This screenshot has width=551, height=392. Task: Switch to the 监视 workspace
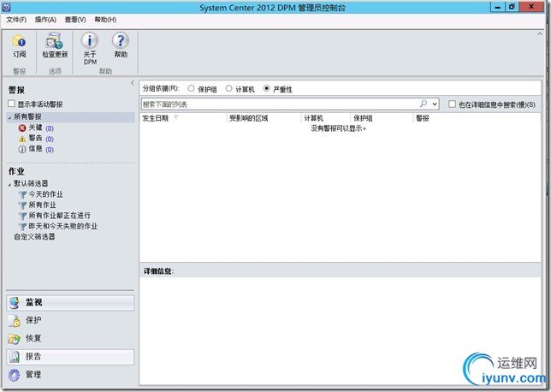click(70, 303)
